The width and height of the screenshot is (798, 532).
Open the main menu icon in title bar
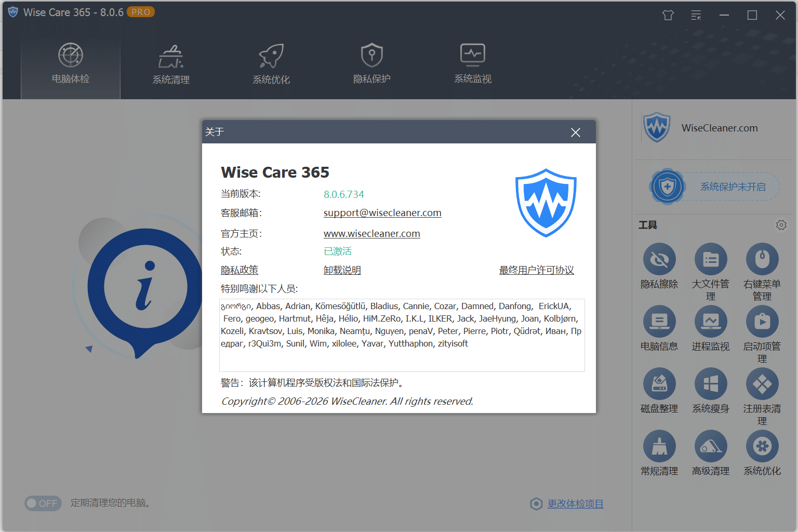pyautogui.click(x=696, y=15)
